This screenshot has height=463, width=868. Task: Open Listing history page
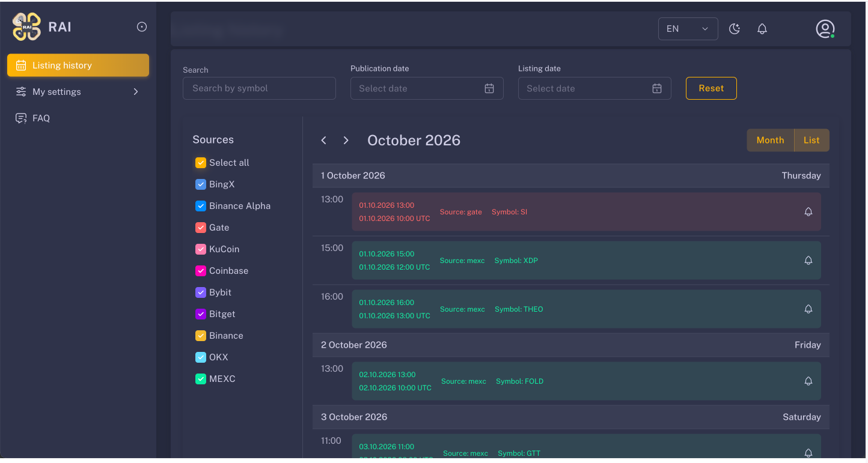[78, 65]
